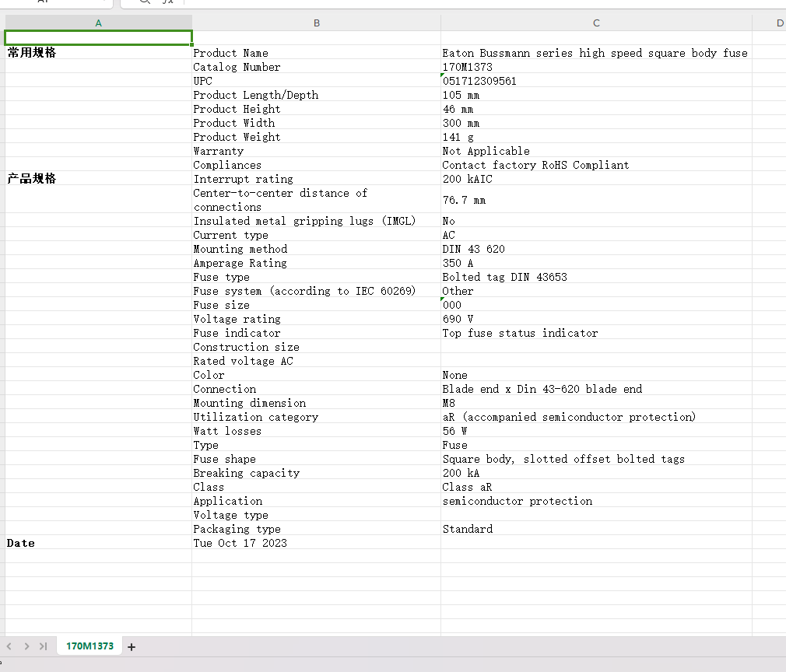The height and width of the screenshot is (672, 786).
Task: Select 'Bolted tag DIN 43653' value cell
Action: [596, 277]
